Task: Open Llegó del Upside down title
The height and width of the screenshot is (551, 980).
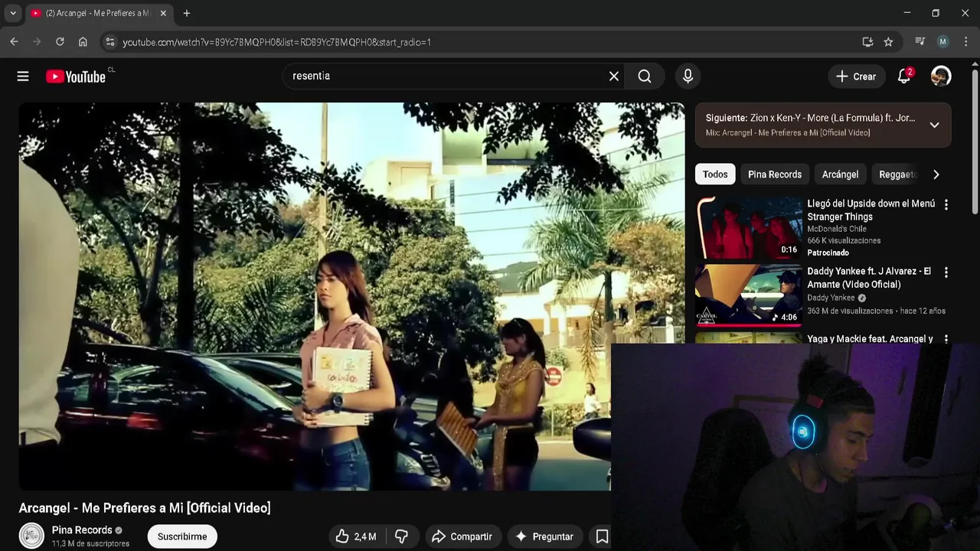Action: [871, 210]
